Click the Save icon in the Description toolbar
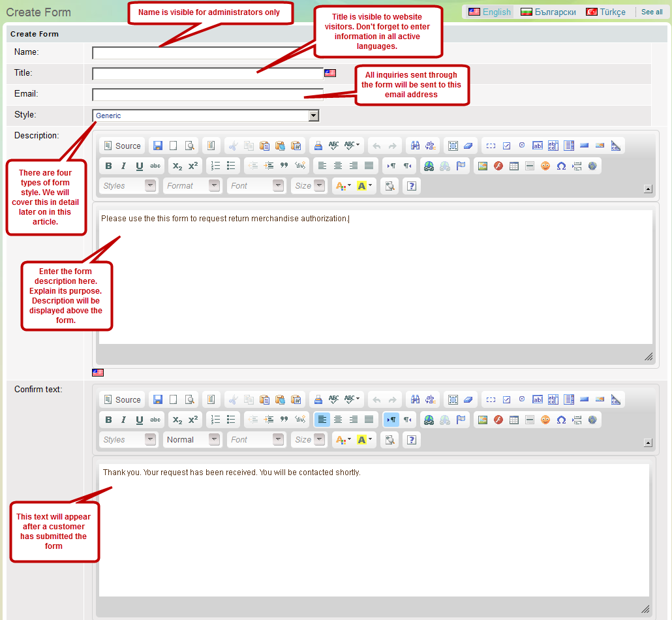The image size is (672, 620). pyautogui.click(x=157, y=146)
